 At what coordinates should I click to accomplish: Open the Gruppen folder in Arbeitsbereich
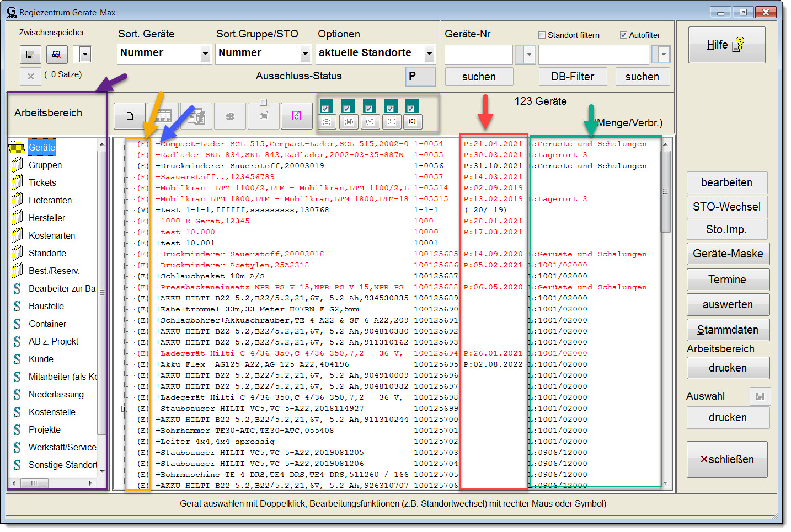tap(45, 165)
